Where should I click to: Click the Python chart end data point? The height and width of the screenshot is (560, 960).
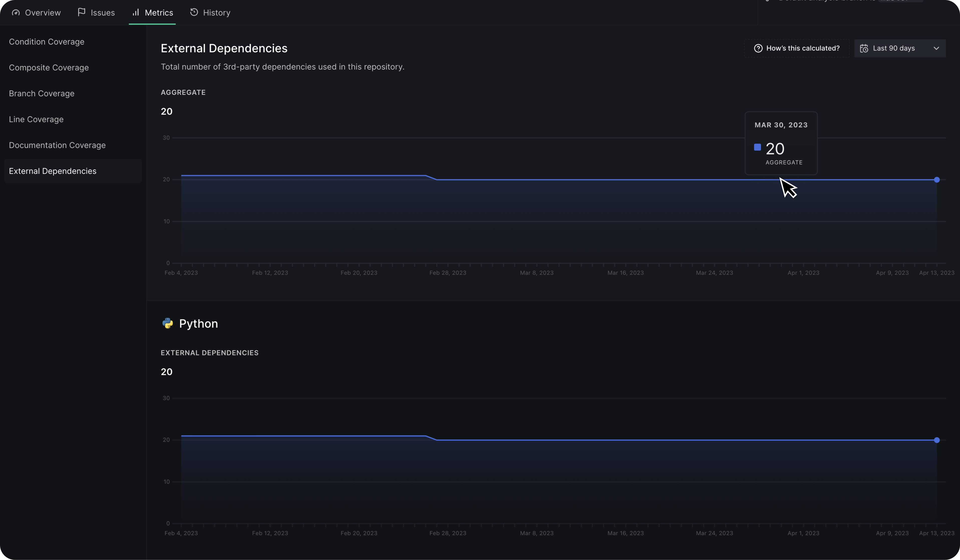coord(936,440)
